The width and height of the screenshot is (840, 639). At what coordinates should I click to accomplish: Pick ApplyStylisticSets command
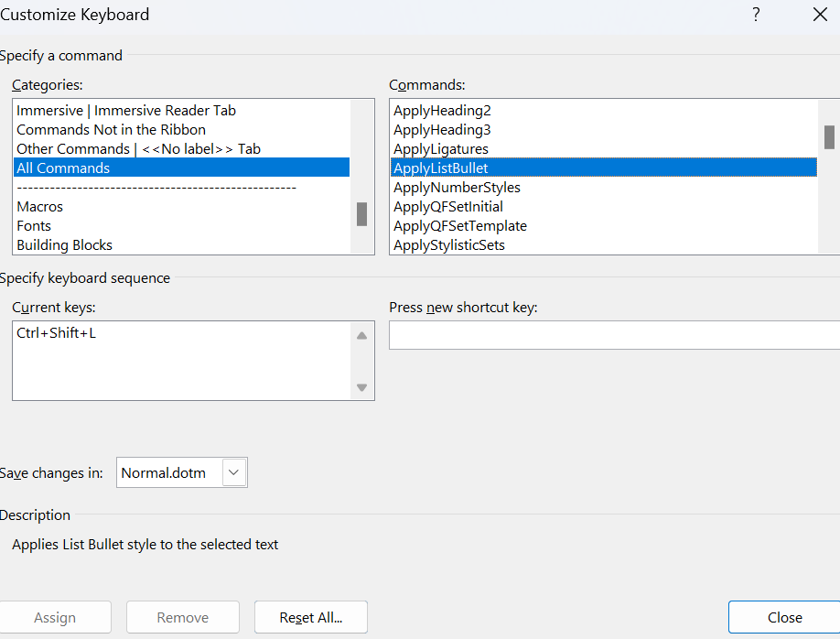pos(449,245)
